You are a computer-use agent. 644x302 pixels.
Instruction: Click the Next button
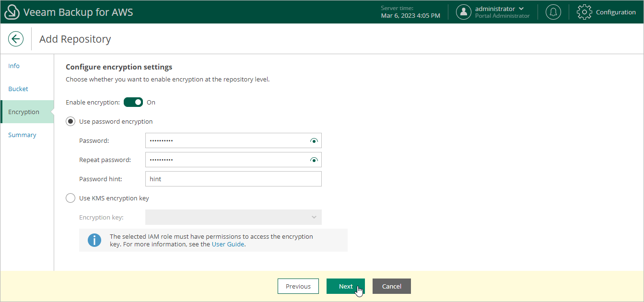click(x=345, y=286)
